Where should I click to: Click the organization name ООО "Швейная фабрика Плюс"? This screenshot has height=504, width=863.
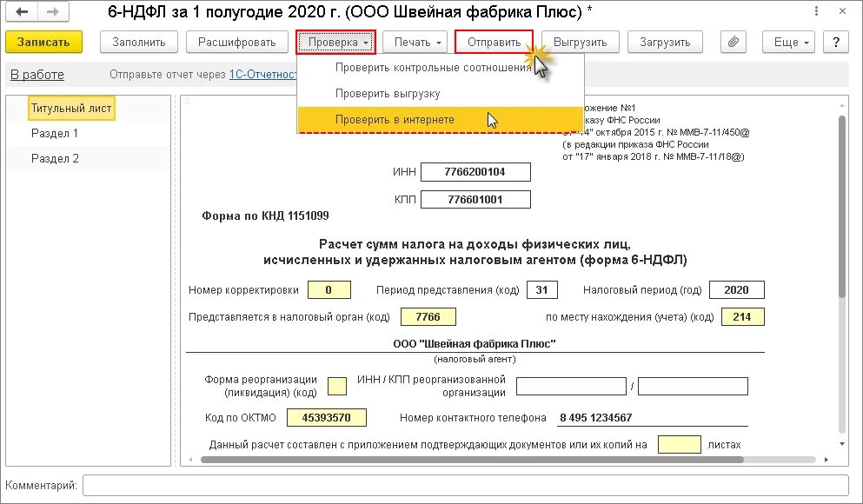[x=475, y=344]
